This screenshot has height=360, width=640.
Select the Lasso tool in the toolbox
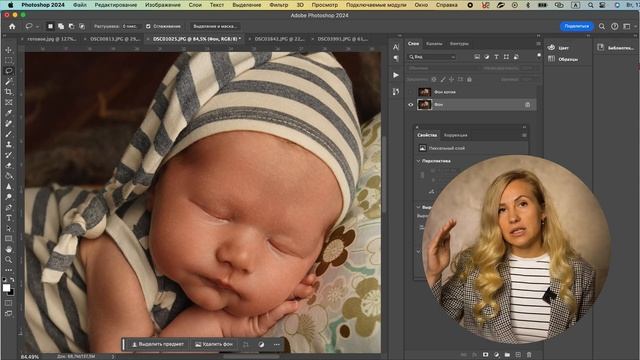[9, 71]
